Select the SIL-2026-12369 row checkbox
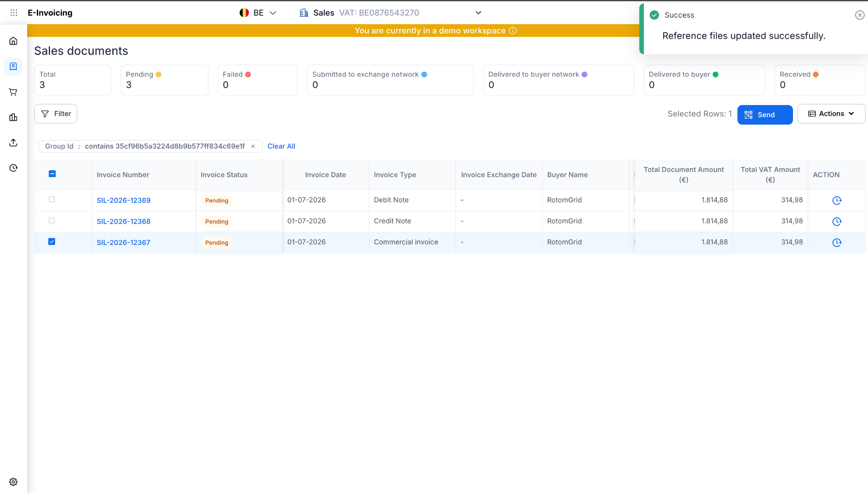This screenshot has height=493, width=868. 52,199
